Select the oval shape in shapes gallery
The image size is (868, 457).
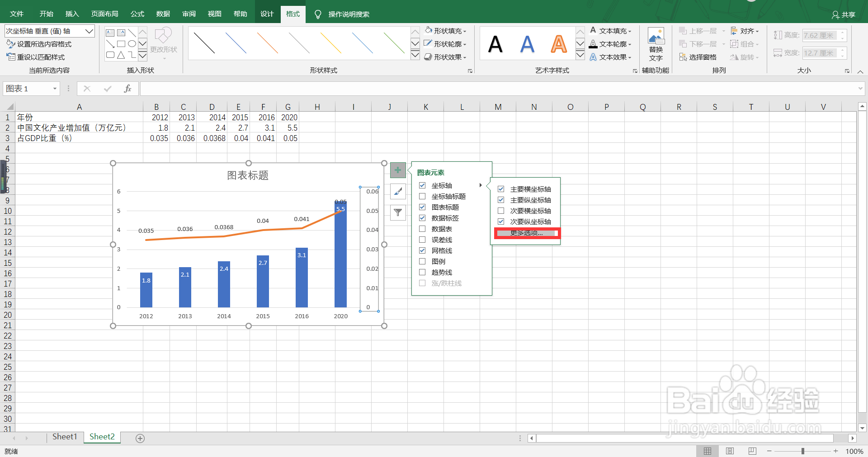tap(132, 44)
